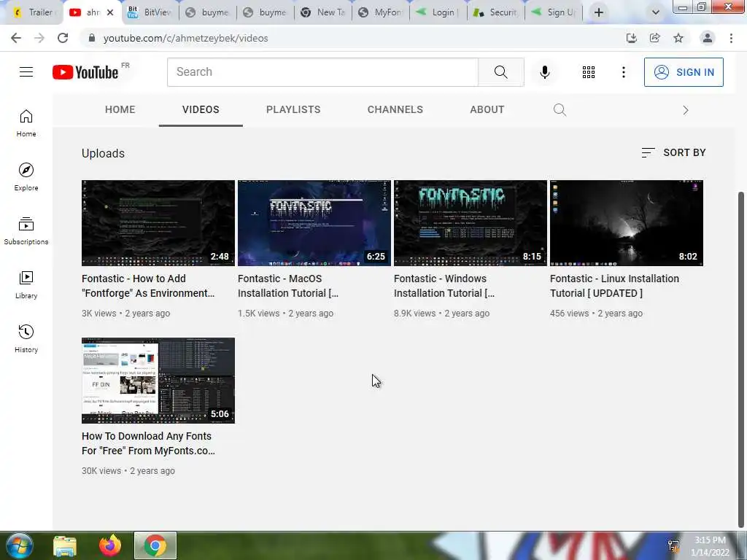This screenshot has height=560, width=747.
Task: Select the VIDEOS channel tab
Action: click(201, 109)
